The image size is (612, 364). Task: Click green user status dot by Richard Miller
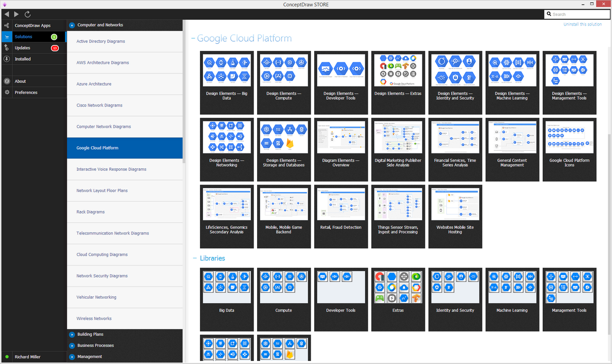[x=7, y=357]
